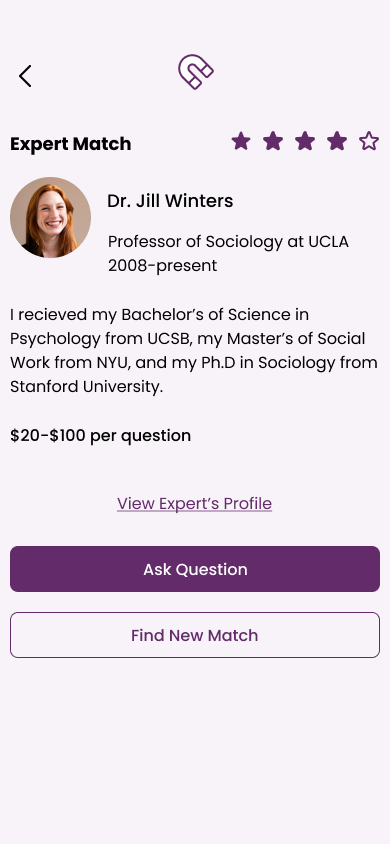The width and height of the screenshot is (390, 844).
Task: Select the fourth filled rating star
Action: coord(337,142)
